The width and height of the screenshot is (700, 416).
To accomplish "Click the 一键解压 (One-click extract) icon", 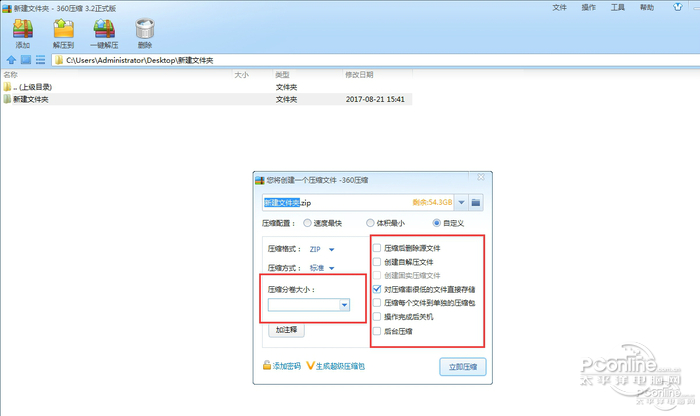I will (x=104, y=29).
